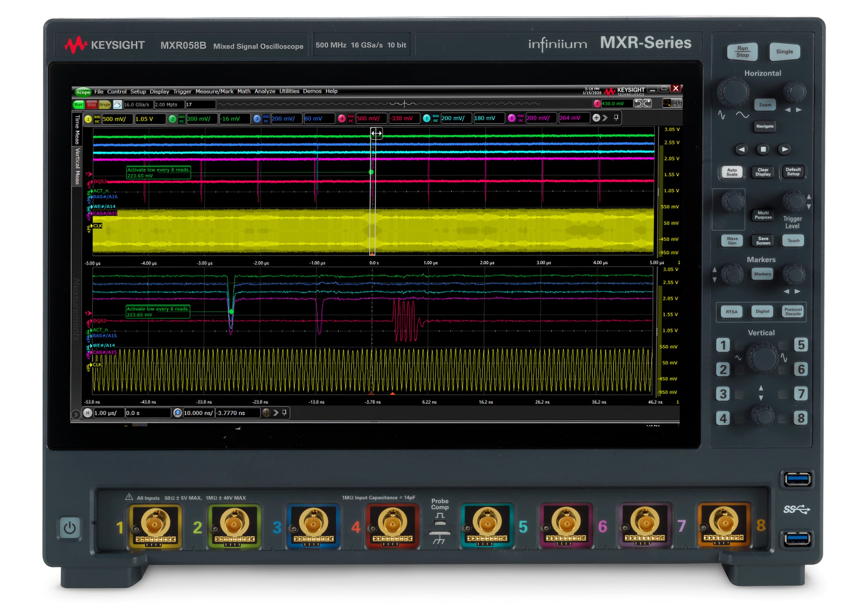Push the Protocol Decode hardware button
Screen dimensions: 868x605
point(793,312)
